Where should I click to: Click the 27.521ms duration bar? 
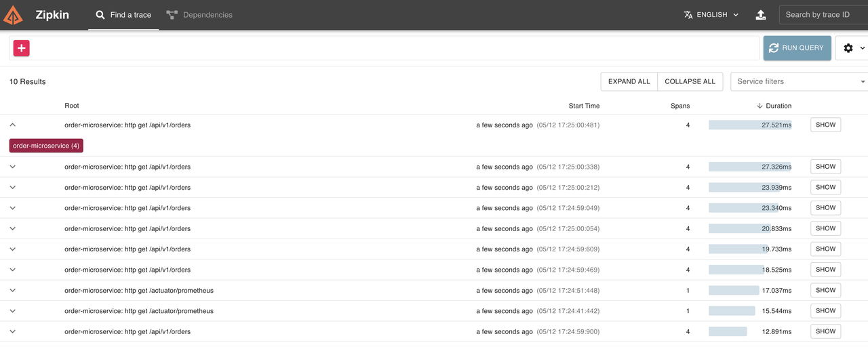tap(750, 125)
